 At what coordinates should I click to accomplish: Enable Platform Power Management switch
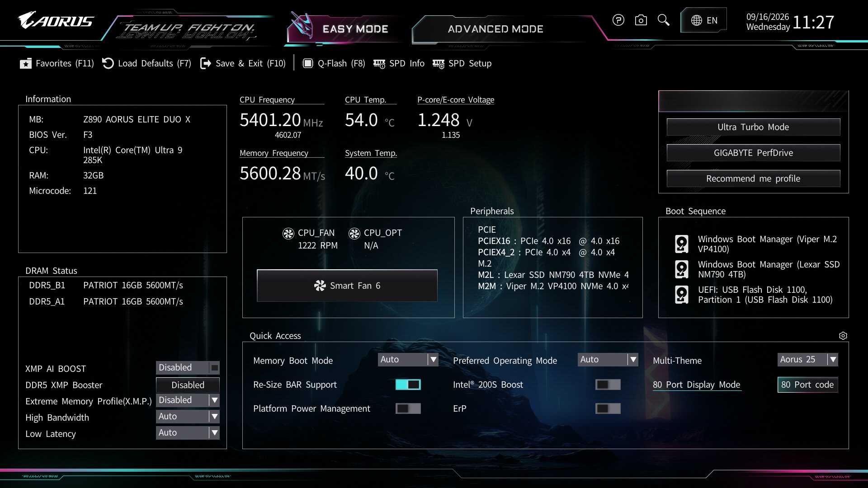pos(408,408)
